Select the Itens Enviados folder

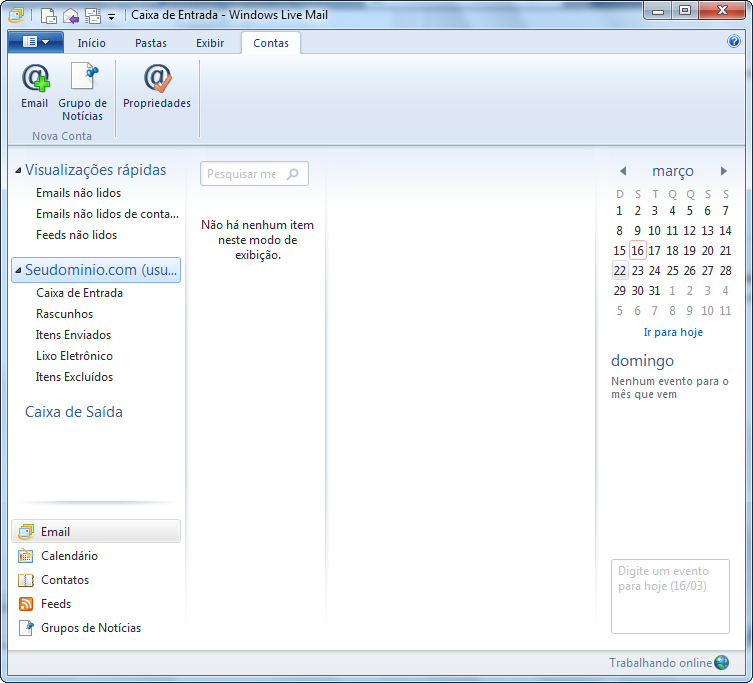click(73, 335)
